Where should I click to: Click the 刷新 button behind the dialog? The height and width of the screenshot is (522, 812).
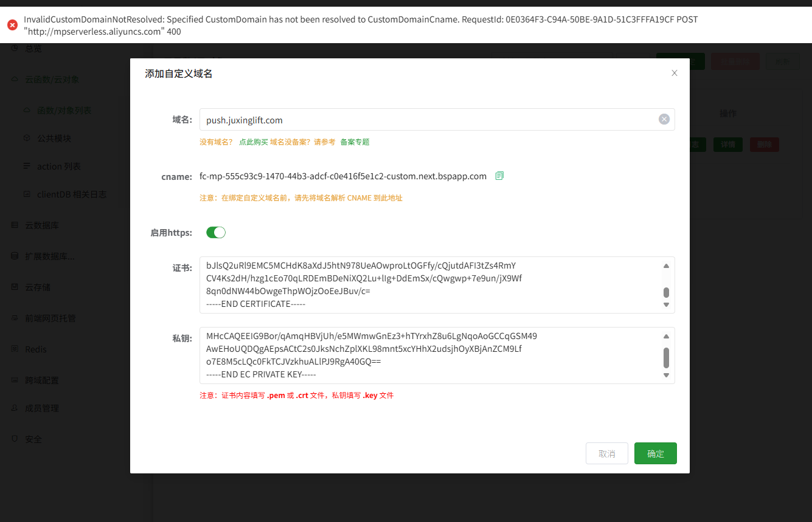783,61
